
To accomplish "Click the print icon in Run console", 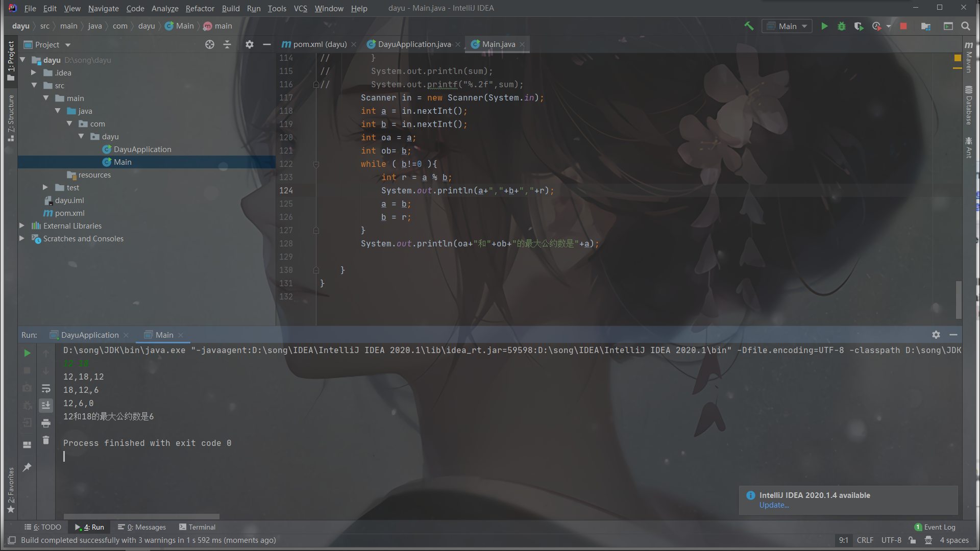I will click(46, 423).
